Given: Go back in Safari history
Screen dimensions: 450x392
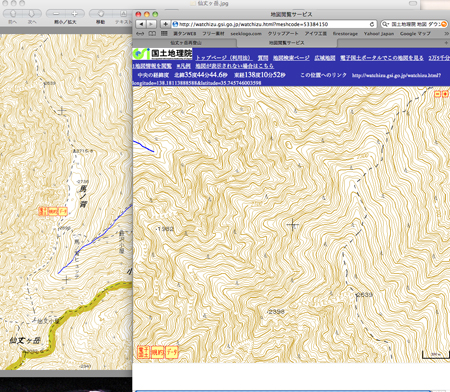Looking at the screenshot, I should coord(141,24).
